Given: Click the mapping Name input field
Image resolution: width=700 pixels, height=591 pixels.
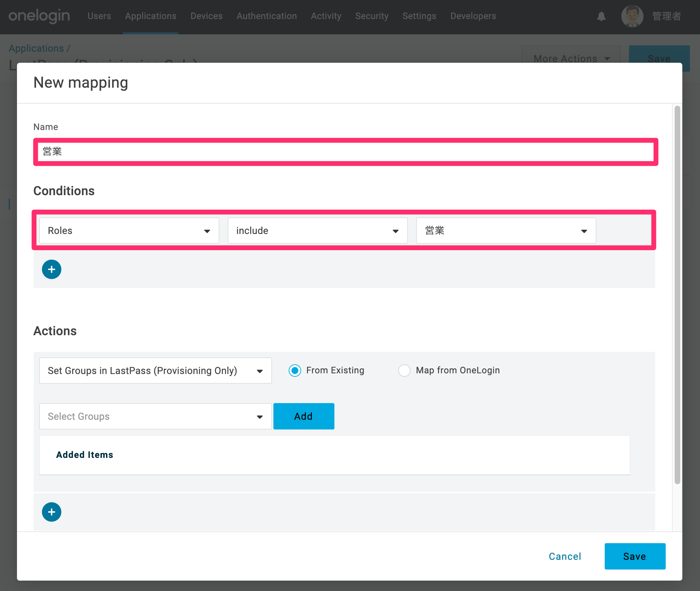Looking at the screenshot, I should [x=345, y=152].
